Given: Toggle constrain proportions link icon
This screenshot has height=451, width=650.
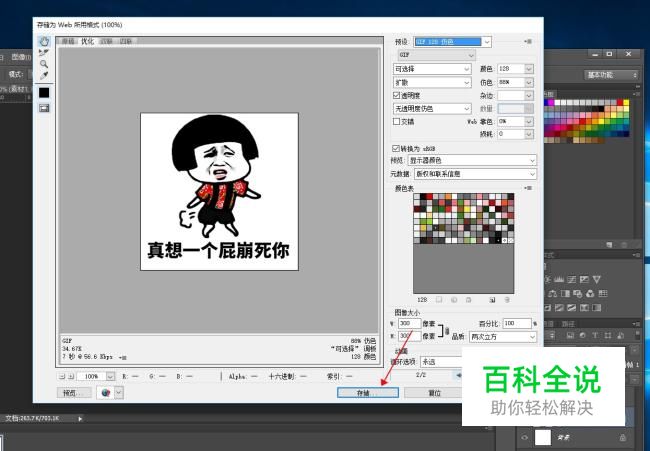Looking at the screenshot, I should tap(447, 330).
